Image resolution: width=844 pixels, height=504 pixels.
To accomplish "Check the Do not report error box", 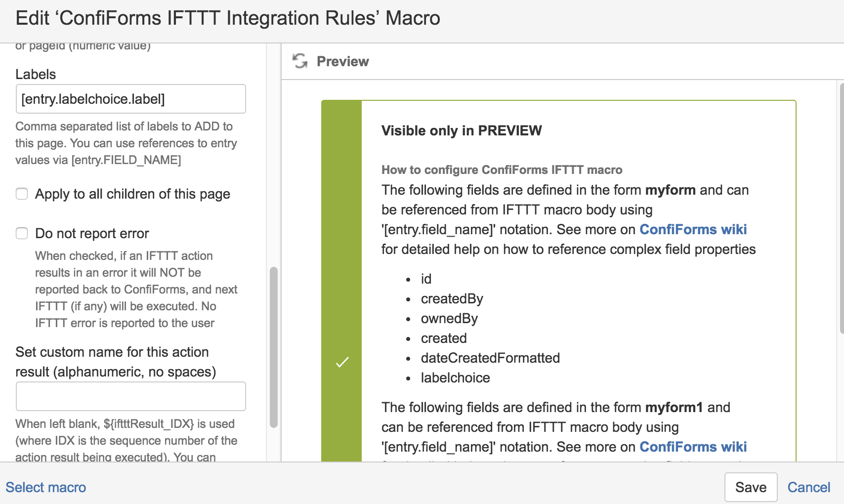I will pyautogui.click(x=22, y=233).
